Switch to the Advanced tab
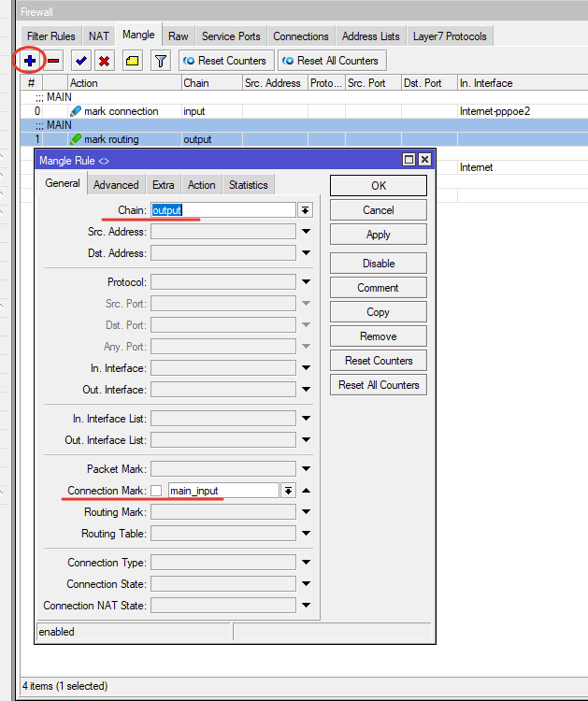The image size is (588, 701). 116,185
